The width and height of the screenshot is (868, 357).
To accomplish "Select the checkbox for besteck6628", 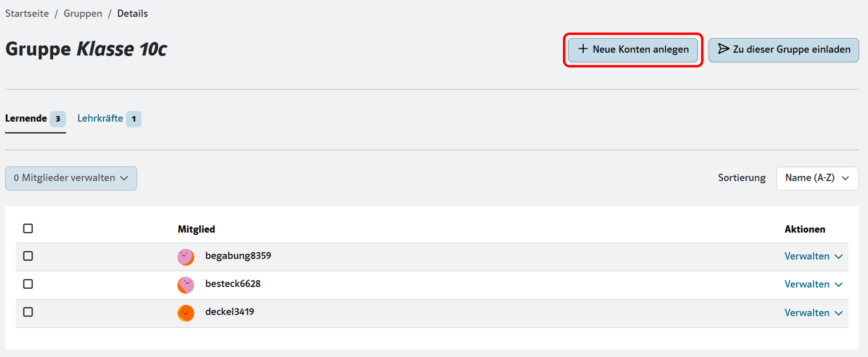I will click(x=28, y=284).
